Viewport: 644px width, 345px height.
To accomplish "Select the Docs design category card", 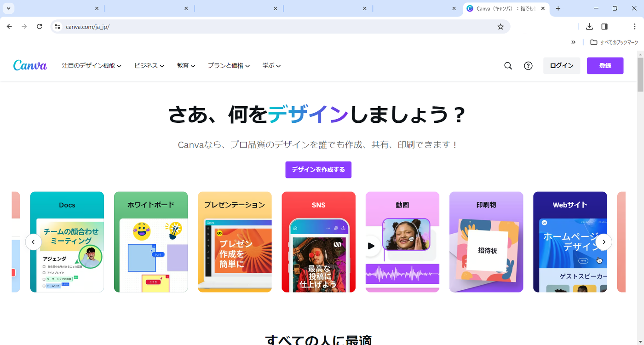I will tap(67, 241).
